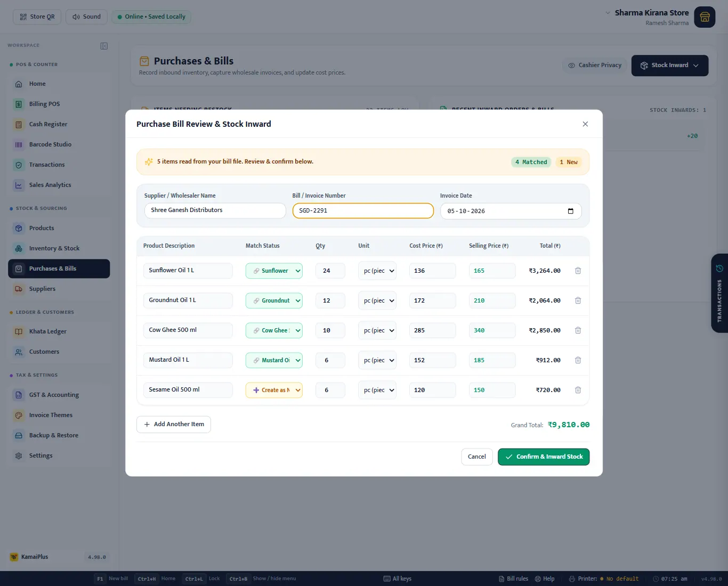The width and height of the screenshot is (728, 586).
Task: Edit selling price 150 for Sesame Oil
Action: pyautogui.click(x=492, y=390)
